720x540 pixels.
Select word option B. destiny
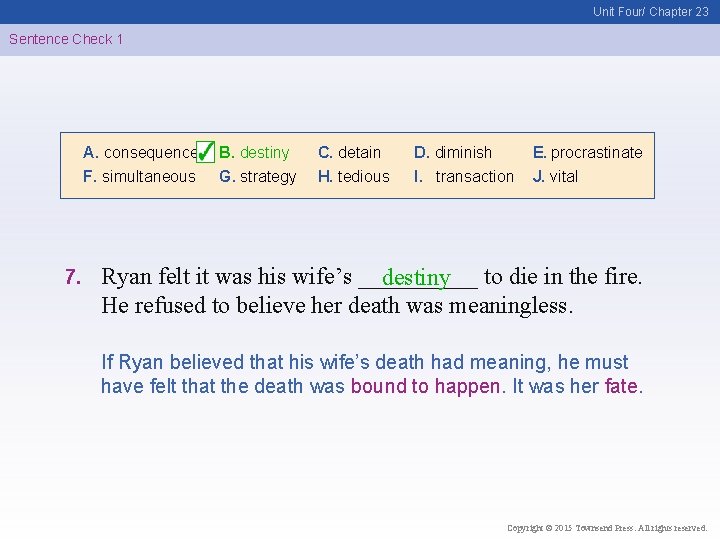pyautogui.click(x=254, y=152)
